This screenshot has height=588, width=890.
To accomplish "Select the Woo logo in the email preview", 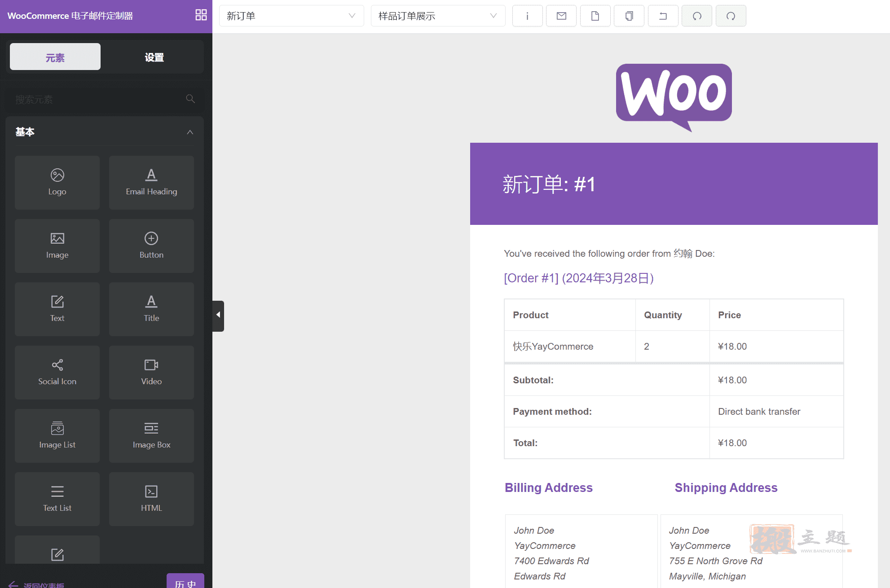I will pos(674,98).
